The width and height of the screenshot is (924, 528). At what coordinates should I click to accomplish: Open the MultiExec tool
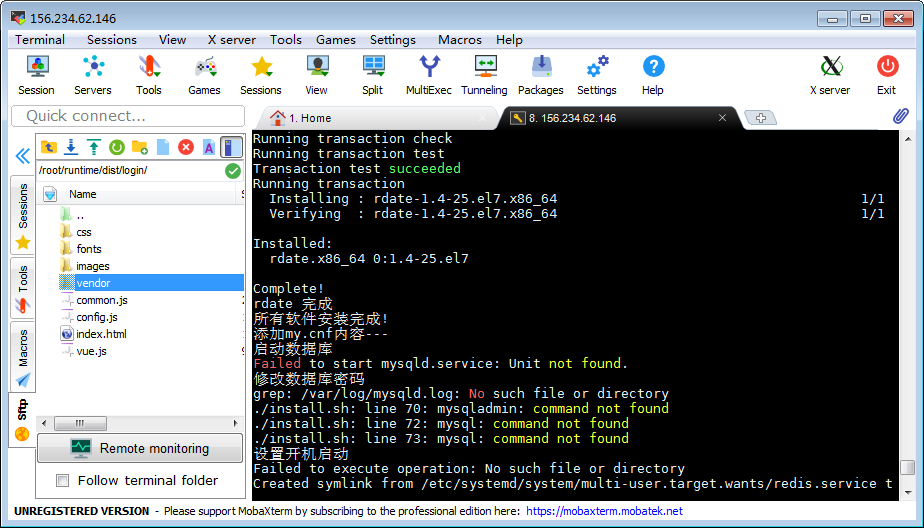click(428, 75)
